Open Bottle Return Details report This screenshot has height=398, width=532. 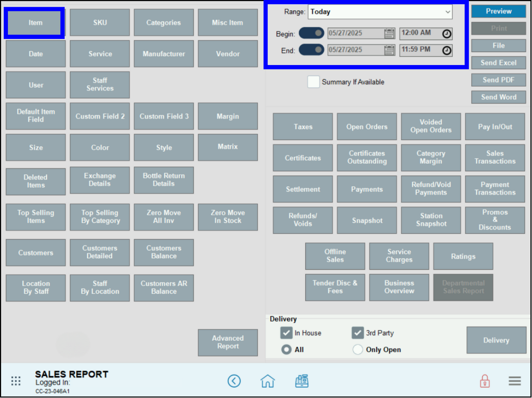click(x=164, y=180)
